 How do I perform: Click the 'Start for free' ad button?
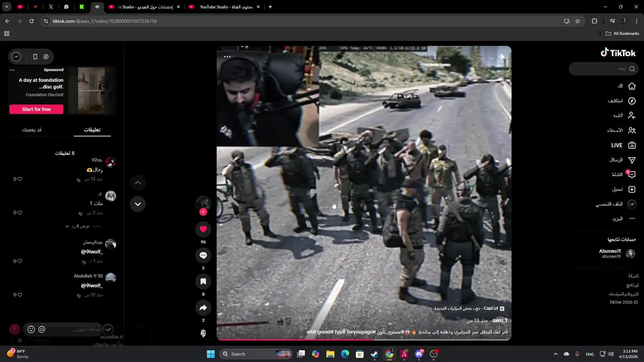36,109
